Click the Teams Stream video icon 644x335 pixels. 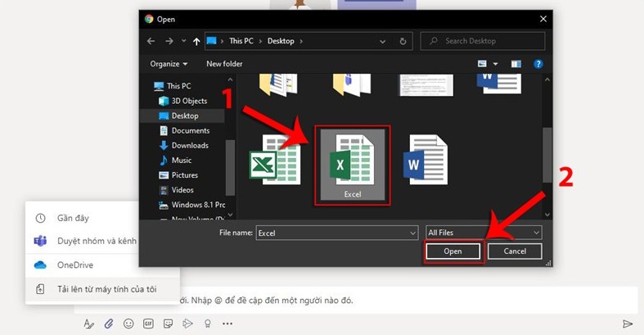[x=187, y=324]
